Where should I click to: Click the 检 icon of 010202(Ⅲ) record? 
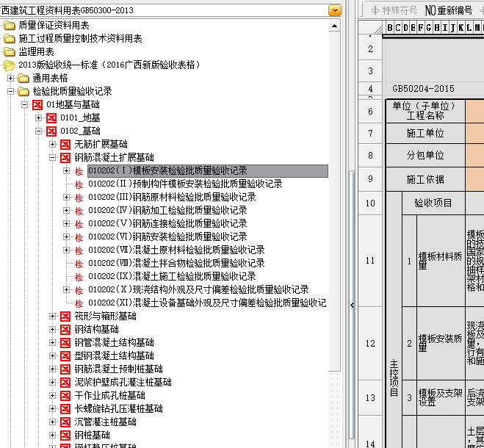(x=79, y=197)
